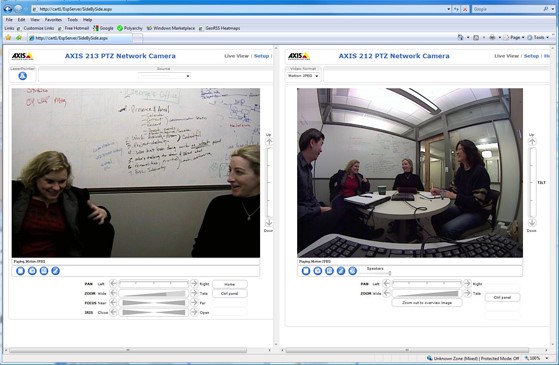
Task: Click on the AXIS 213 Pan slider bar
Action: (154, 283)
